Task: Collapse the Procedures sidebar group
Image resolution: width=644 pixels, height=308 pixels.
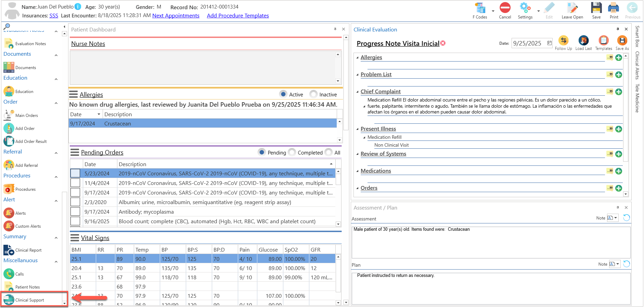Action: pos(56,177)
